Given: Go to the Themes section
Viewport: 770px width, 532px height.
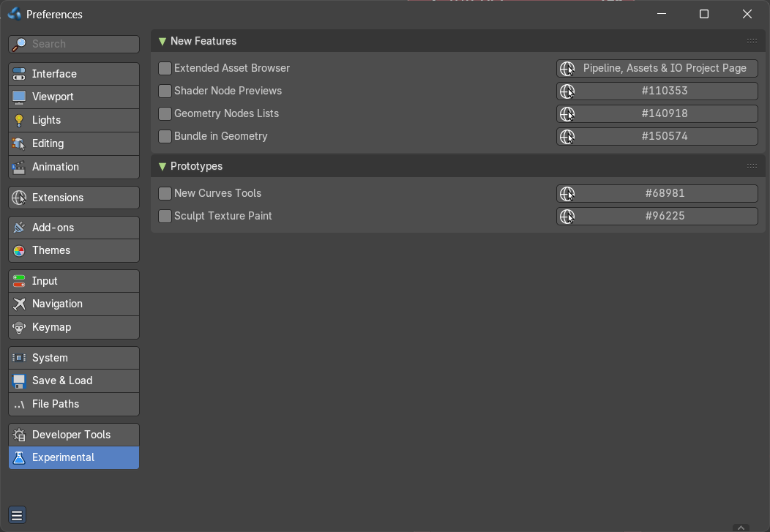Looking at the screenshot, I should [74, 250].
